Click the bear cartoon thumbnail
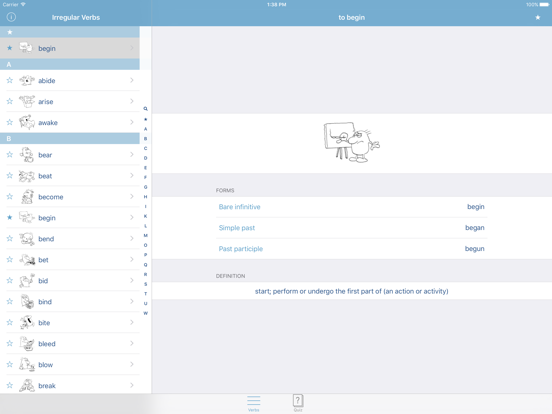 (x=27, y=155)
